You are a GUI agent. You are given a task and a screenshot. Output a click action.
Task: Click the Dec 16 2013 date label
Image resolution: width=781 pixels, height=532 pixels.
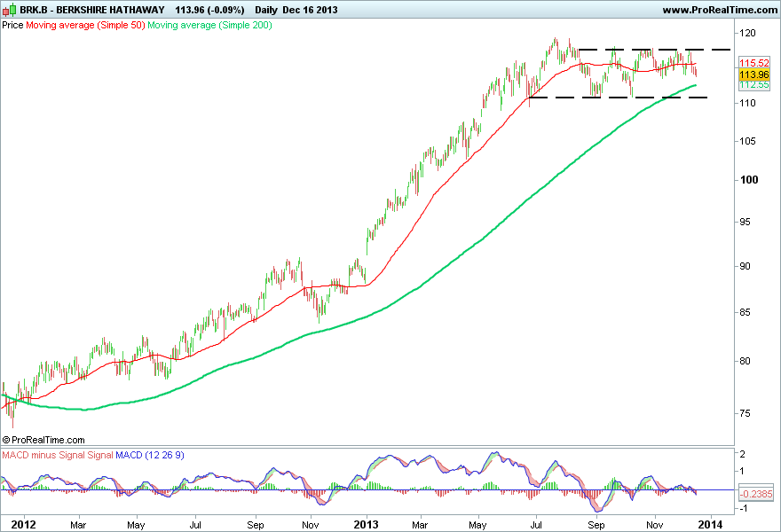(310, 10)
